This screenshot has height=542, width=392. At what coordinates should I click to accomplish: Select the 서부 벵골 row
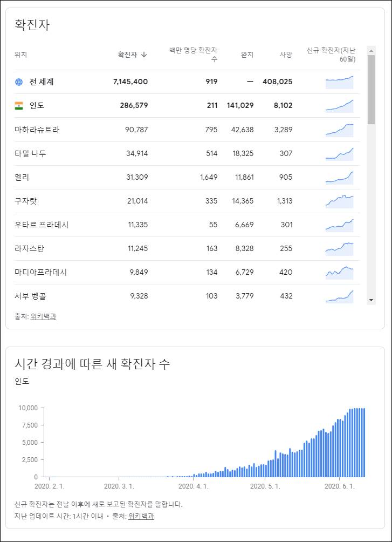click(x=187, y=296)
